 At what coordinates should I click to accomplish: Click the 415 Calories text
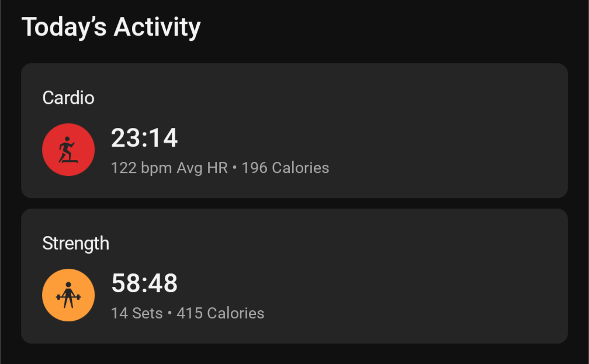pyautogui.click(x=220, y=313)
